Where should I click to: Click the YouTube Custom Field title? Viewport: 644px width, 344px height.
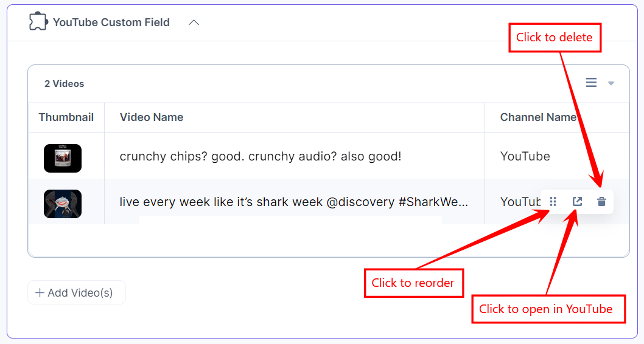tap(111, 22)
